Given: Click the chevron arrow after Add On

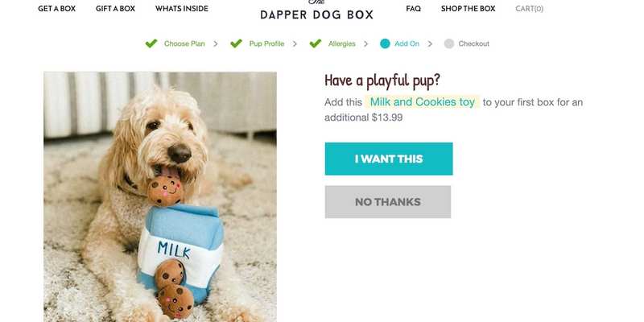Looking at the screenshot, I should 430,44.
